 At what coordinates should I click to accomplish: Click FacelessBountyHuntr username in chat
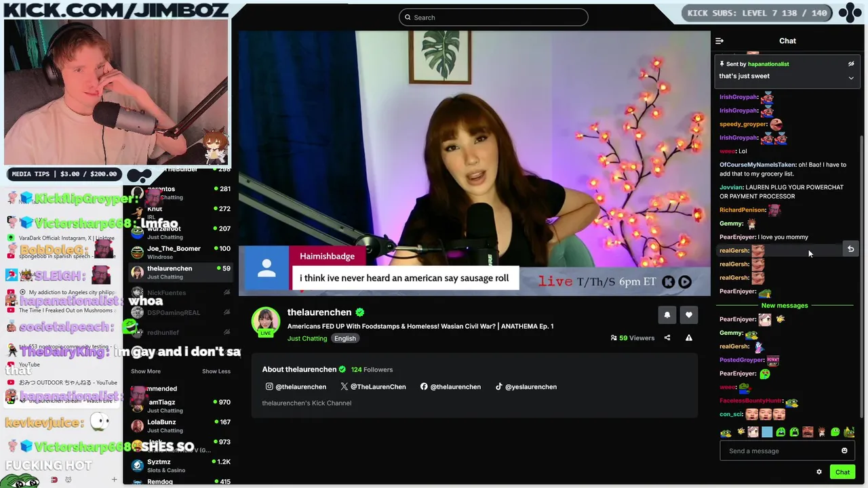click(751, 401)
